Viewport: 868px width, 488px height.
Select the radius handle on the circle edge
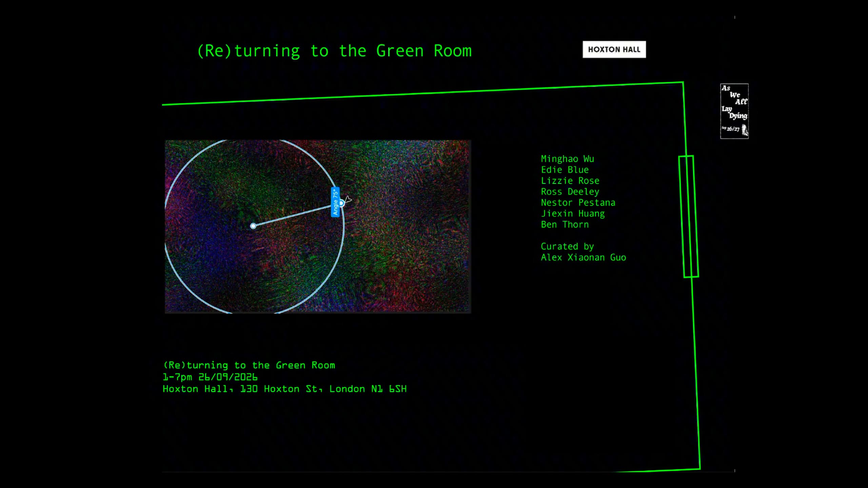coord(341,203)
